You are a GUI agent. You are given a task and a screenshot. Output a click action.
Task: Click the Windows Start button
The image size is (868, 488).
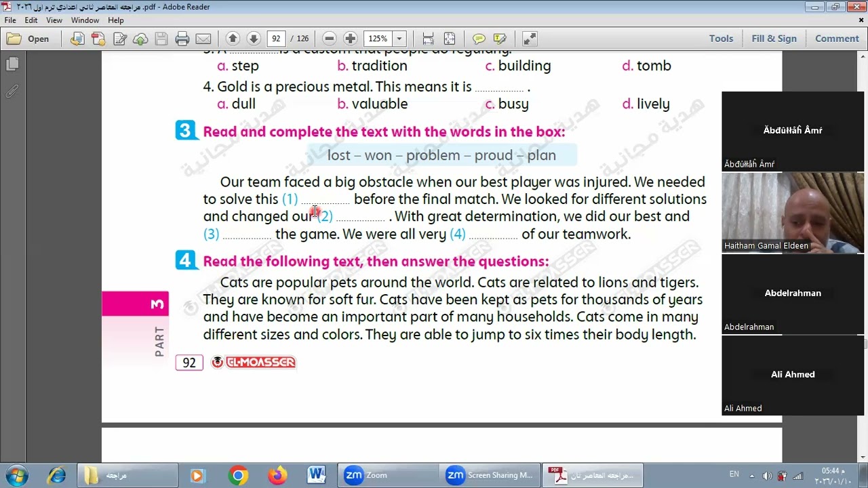pyautogui.click(x=16, y=476)
